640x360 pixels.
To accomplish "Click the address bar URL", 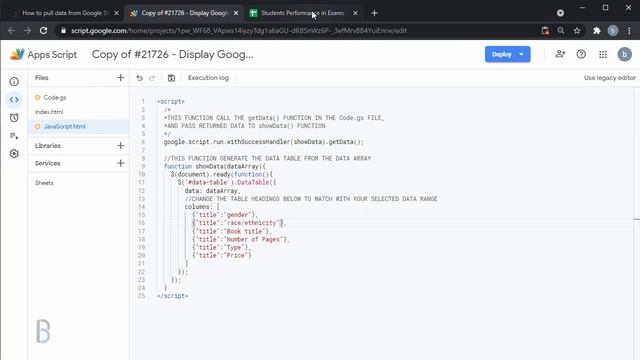I will [x=239, y=31].
